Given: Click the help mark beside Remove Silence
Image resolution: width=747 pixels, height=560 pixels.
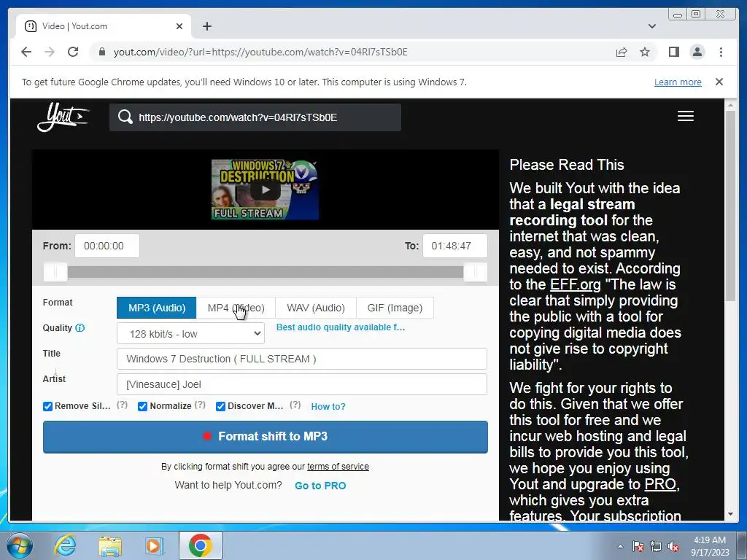Looking at the screenshot, I should tap(123, 405).
